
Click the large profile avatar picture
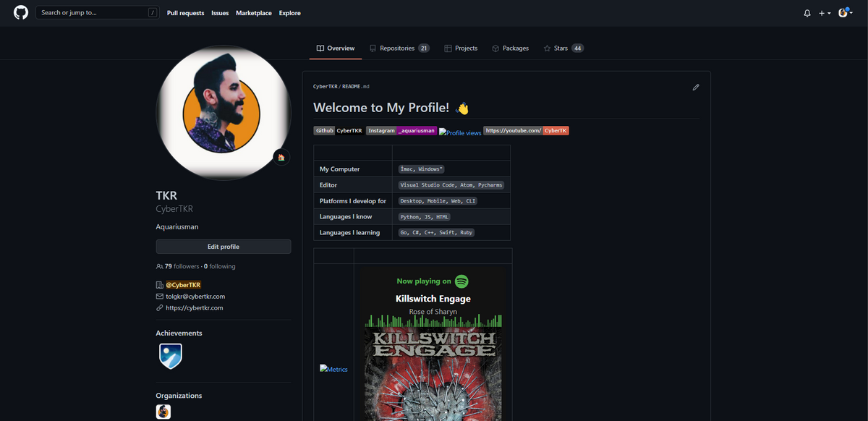point(224,112)
